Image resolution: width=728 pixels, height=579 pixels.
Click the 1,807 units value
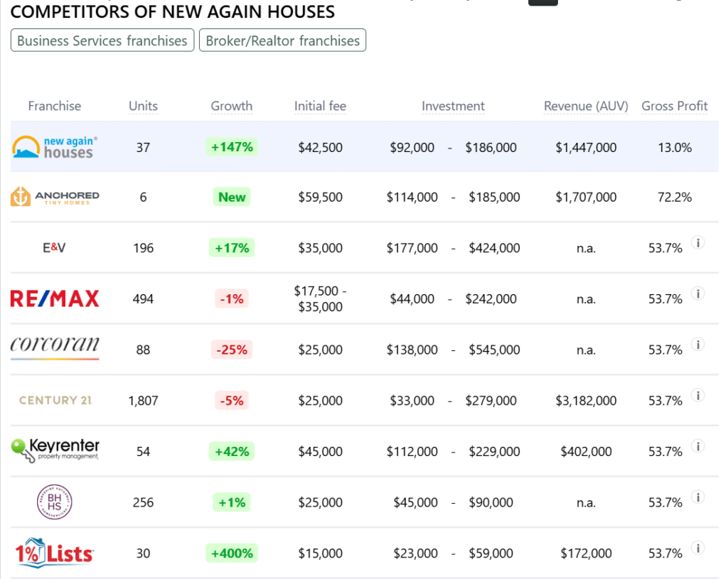tap(143, 401)
